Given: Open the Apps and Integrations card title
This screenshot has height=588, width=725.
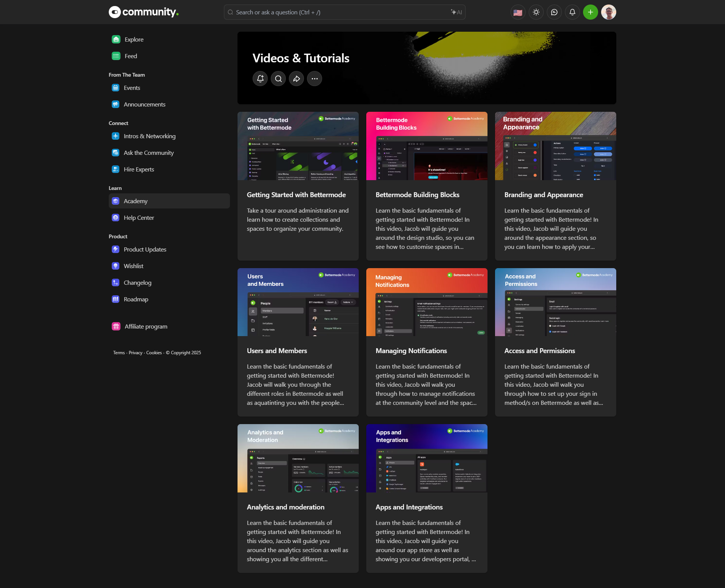Looking at the screenshot, I should coord(409,507).
